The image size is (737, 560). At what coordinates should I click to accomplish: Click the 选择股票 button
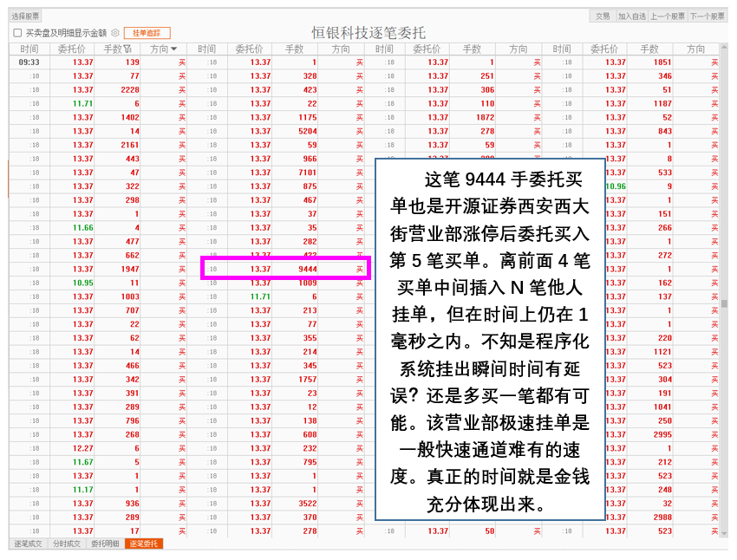25,16
